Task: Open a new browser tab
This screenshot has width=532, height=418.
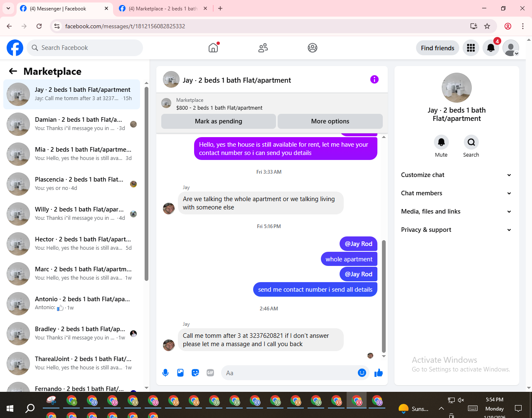Action: 220,8
